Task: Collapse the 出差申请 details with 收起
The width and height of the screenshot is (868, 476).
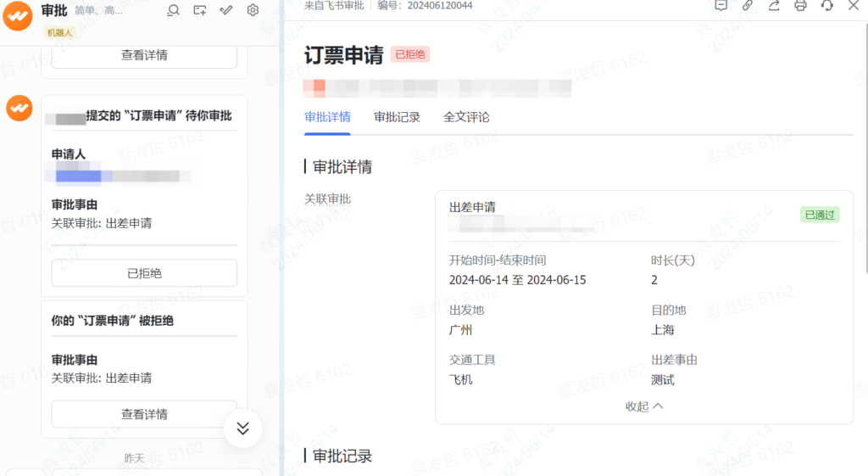Action: 644,406
